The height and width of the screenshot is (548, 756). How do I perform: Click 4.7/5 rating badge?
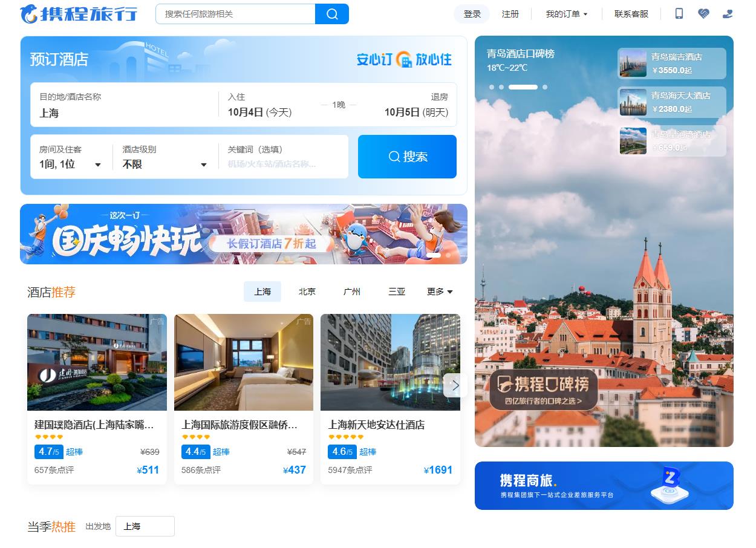pos(49,452)
